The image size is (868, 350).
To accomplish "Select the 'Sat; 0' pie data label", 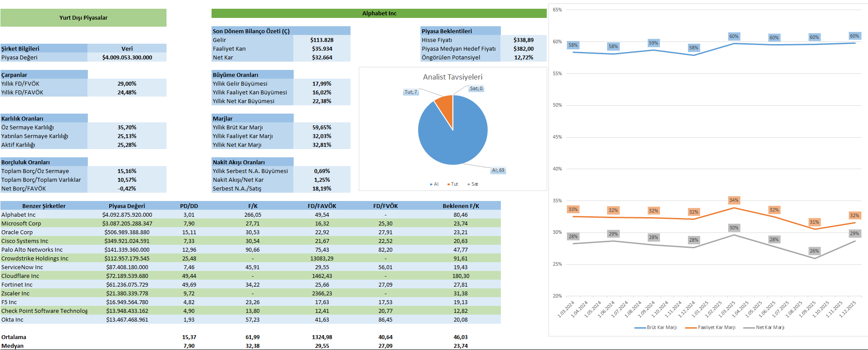I will click(x=476, y=89).
